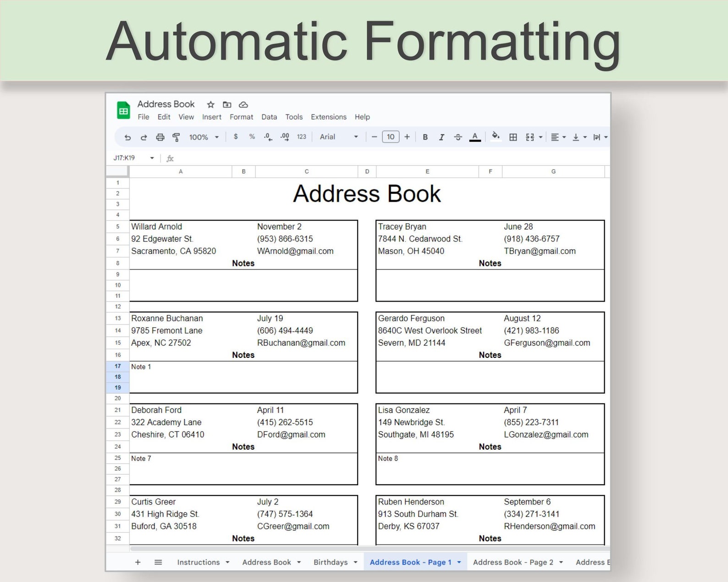This screenshot has width=728, height=582.
Task: Open the Data menu
Action: click(x=269, y=117)
